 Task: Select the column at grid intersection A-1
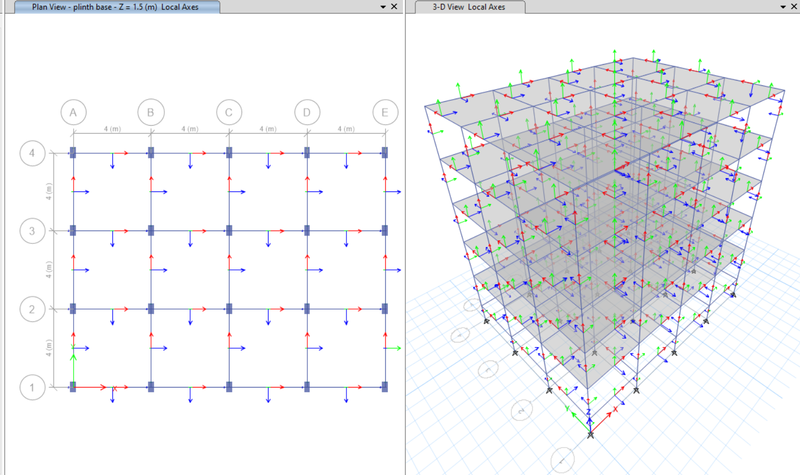pyautogui.click(x=73, y=387)
